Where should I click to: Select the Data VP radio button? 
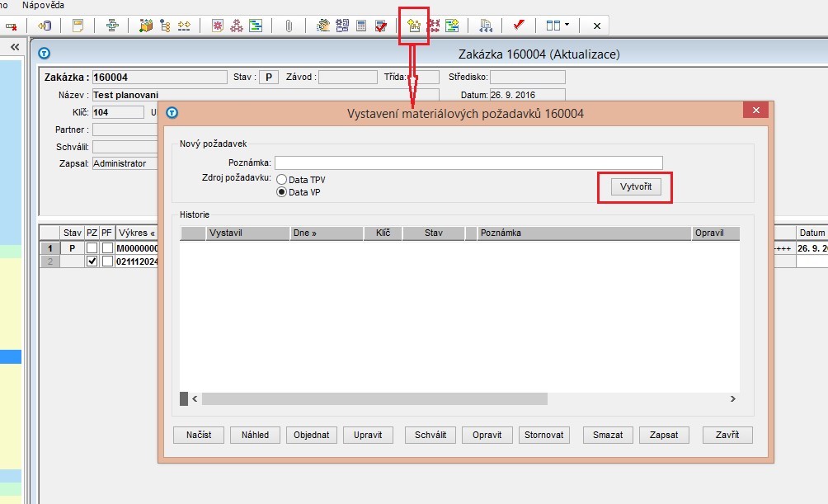281,192
